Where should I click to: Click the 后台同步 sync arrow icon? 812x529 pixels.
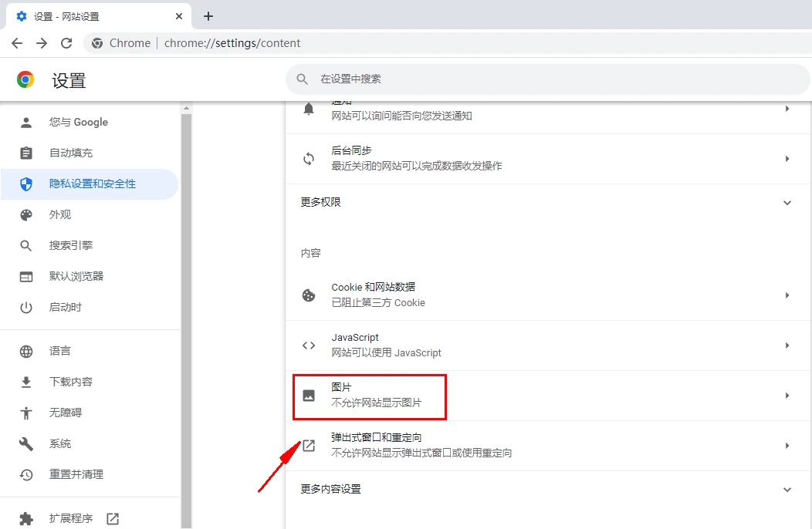coord(309,159)
